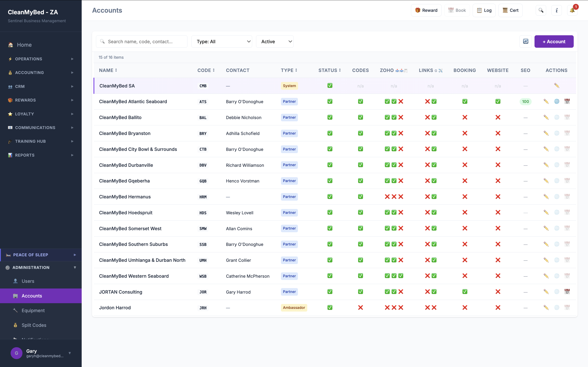
Task: Open Users in the Administration menu
Action: (x=28, y=281)
